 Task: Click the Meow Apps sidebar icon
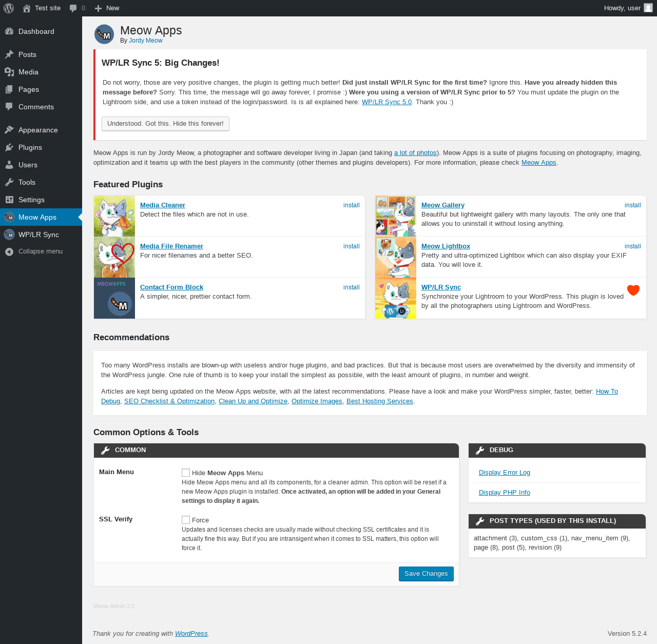tap(9, 217)
